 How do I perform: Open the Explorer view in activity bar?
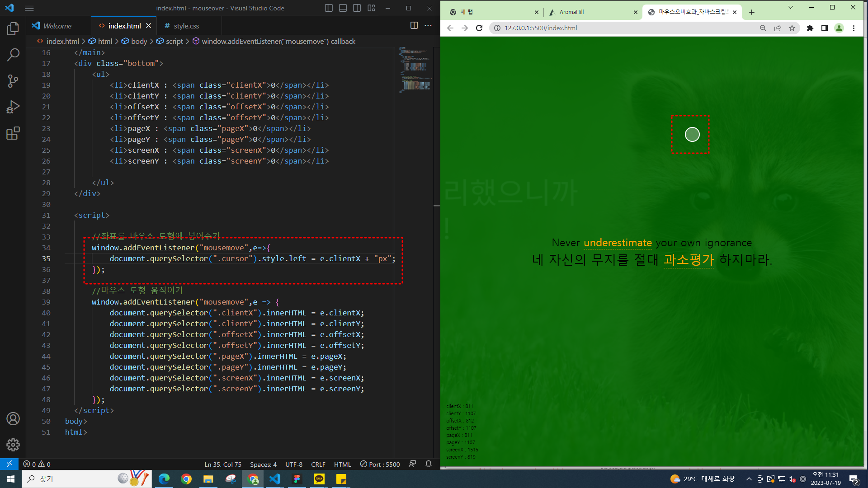13,29
